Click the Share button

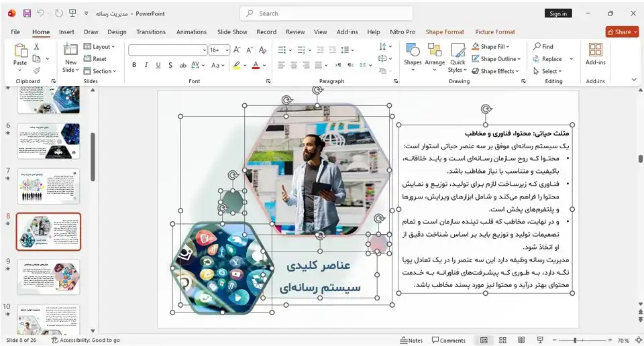[623, 32]
